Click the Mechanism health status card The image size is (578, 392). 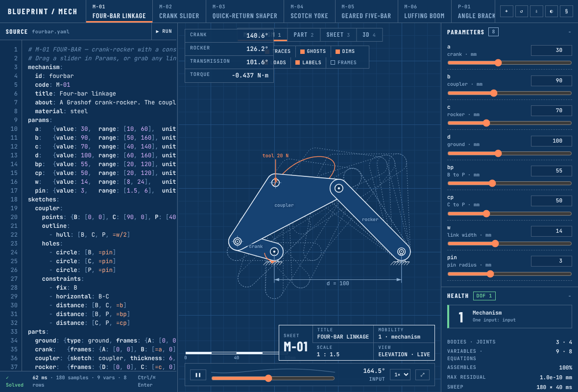[x=509, y=317]
